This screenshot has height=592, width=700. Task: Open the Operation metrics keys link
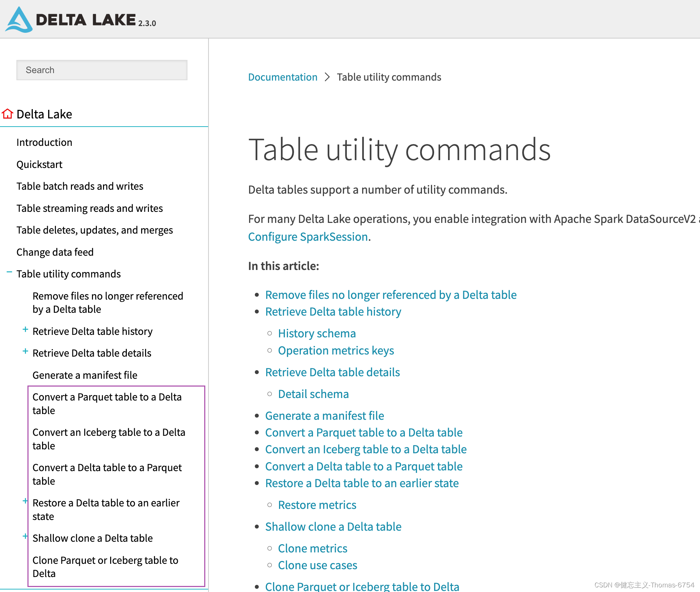(x=336, y=350)
